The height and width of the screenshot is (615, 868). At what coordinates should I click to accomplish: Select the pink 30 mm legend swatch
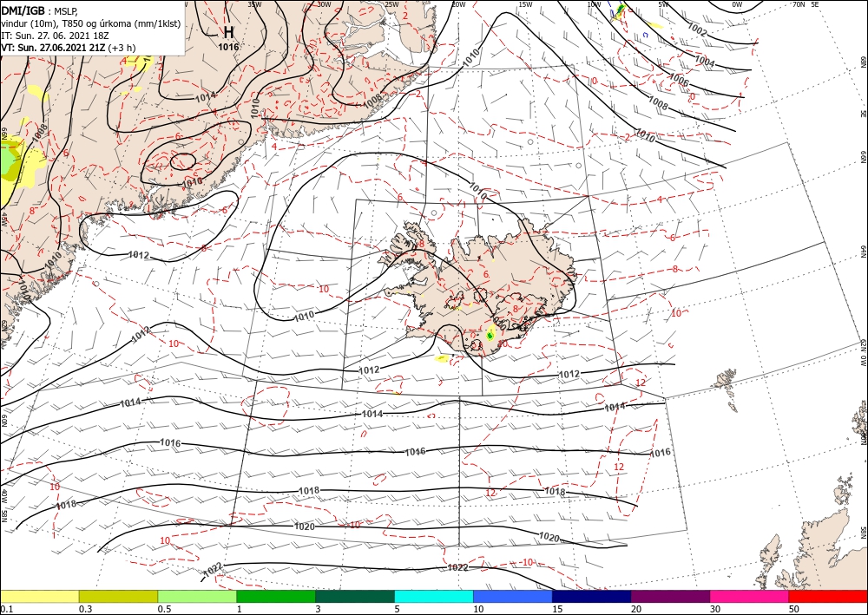point(750,596)
